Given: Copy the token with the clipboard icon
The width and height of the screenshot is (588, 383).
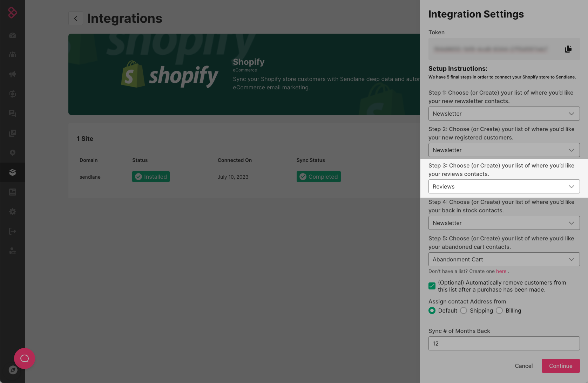Looking at the screenshot, I should [568, 49].
